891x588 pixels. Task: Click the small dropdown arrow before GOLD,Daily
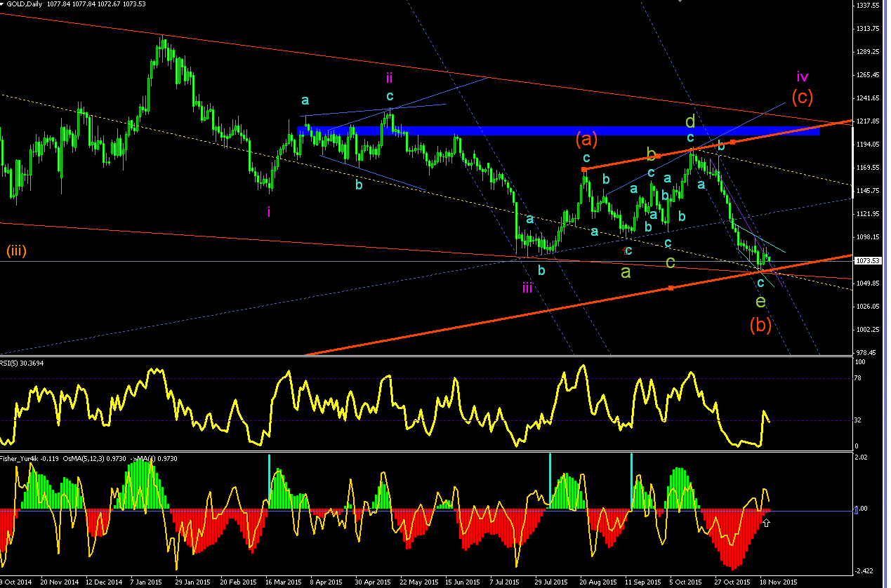pos(3,4)
